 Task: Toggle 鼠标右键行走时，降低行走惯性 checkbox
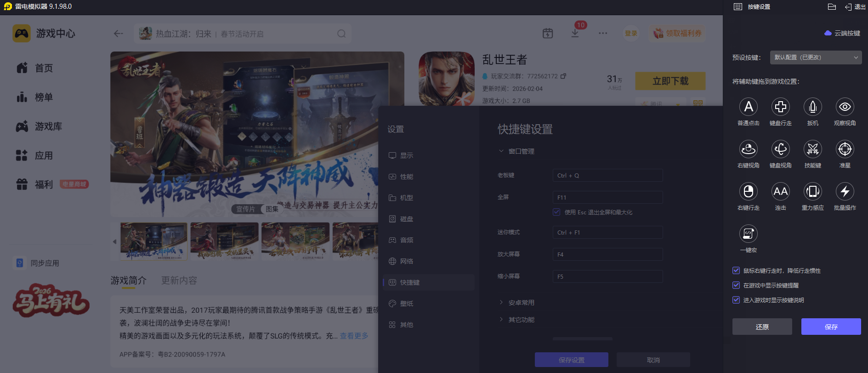click(736, 270)
